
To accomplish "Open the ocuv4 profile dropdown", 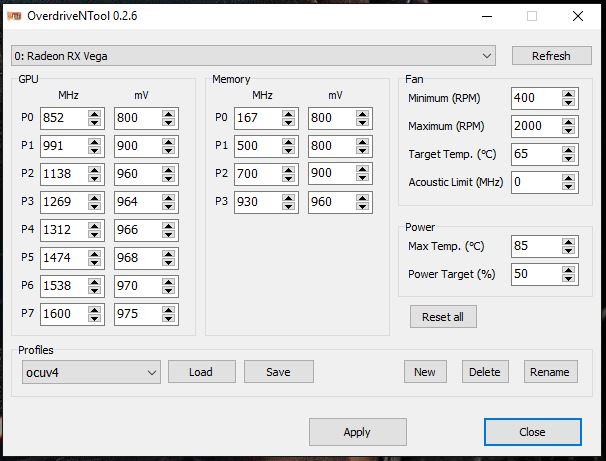I will pyautogui.click(x=91, y=372).
